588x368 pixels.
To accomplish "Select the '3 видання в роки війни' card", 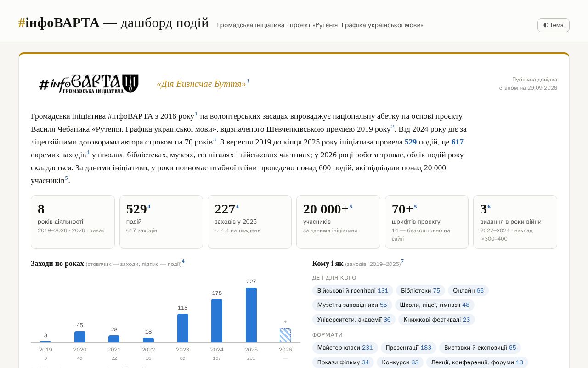I will pyautogui.click(x=515, y=222).
